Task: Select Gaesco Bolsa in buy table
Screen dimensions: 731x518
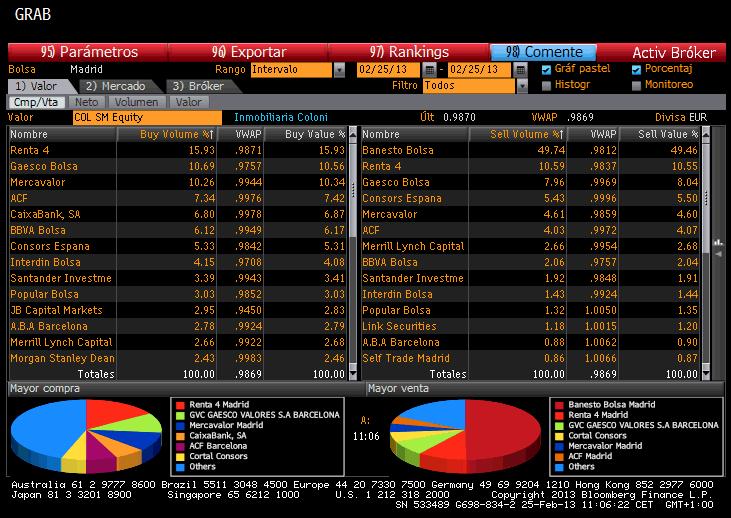Action: [x=178, y=166]
